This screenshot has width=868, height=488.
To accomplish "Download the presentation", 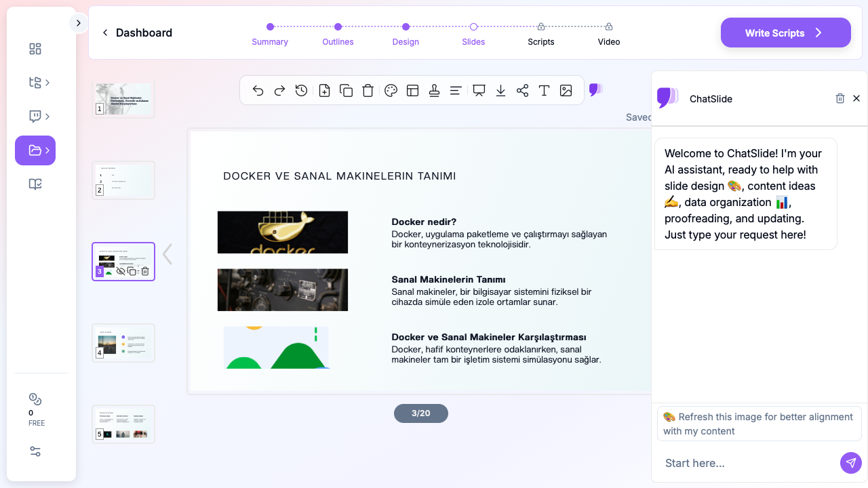I will point(500,90).
